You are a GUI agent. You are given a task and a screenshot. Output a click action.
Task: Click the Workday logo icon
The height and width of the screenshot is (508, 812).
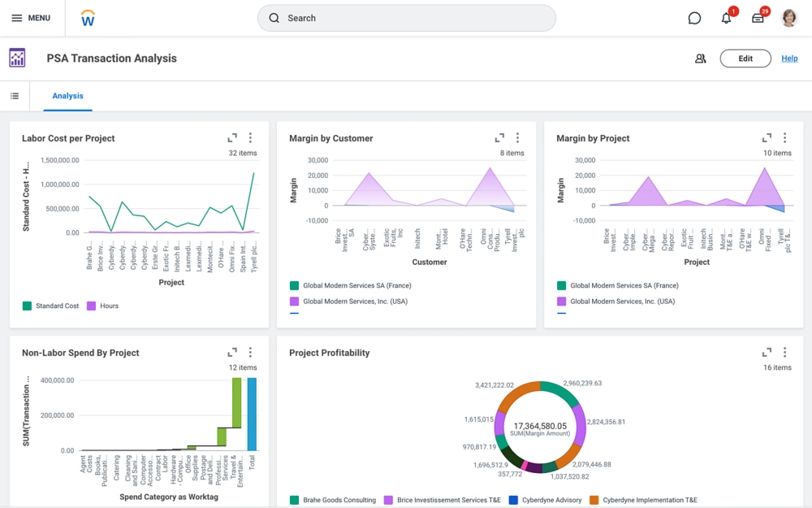[89, 18]
